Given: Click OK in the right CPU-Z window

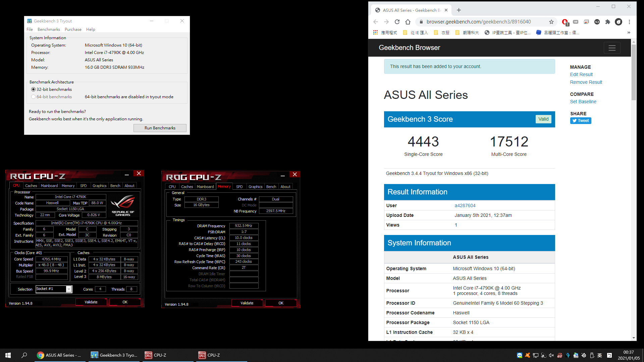Looking at the screenshot, I should pos(281,303).
